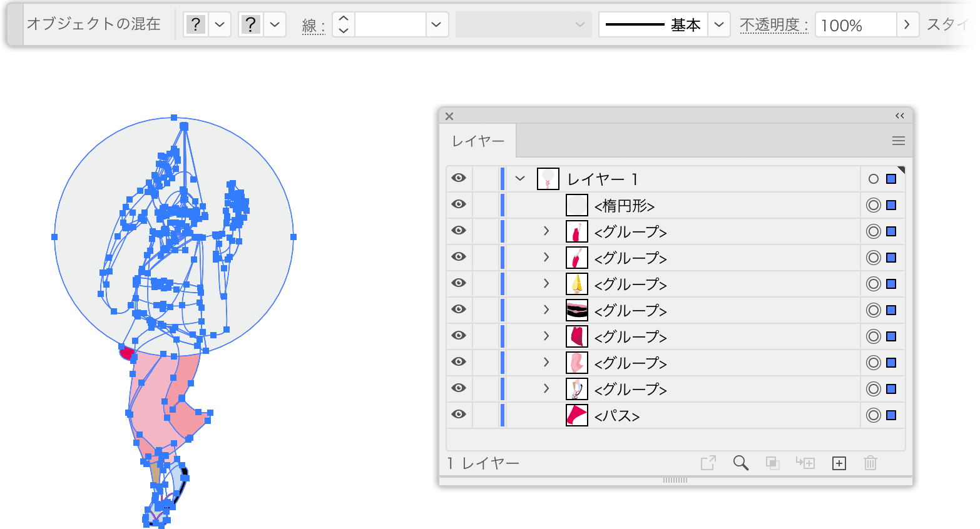Click the target circle for レイヤー 1
The width and height of the screenshot is (980, 529).
pyautogui.click(x=874, y=178)
